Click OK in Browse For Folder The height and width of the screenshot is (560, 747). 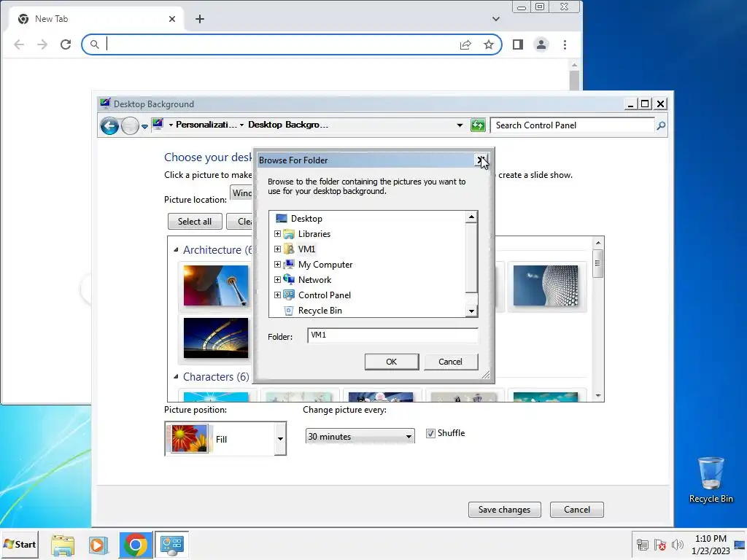tap(392, 362)
